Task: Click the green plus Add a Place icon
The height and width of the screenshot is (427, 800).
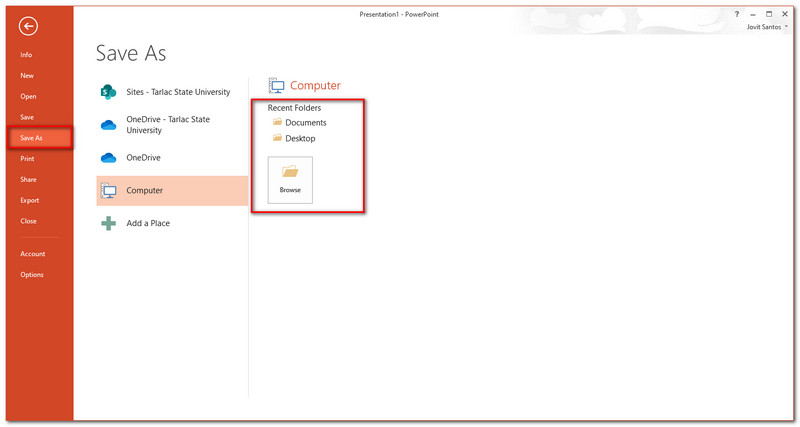Action: click(x=108, y=223)
